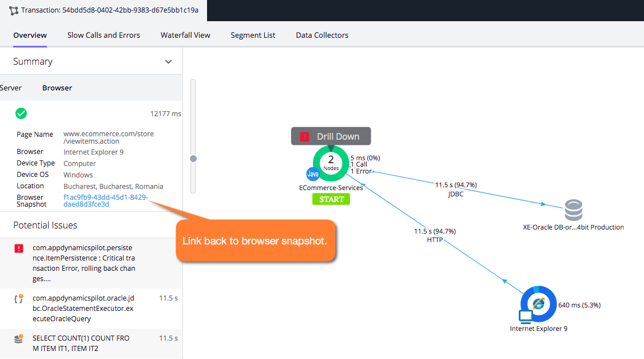This screenshot has height=359, width=644.
Task: Click the database icon beside SELECT COUNT(1) query
Action: tap(18, 338)
